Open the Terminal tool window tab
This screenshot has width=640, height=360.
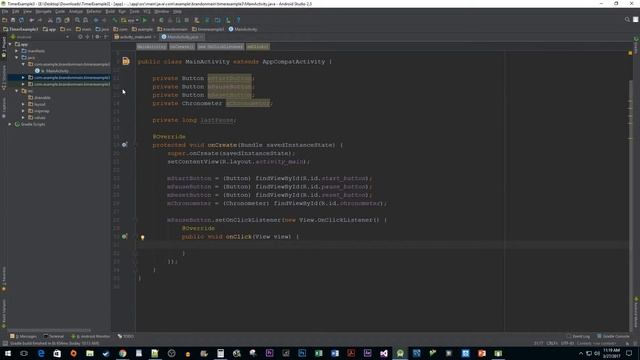click(53, 336)
